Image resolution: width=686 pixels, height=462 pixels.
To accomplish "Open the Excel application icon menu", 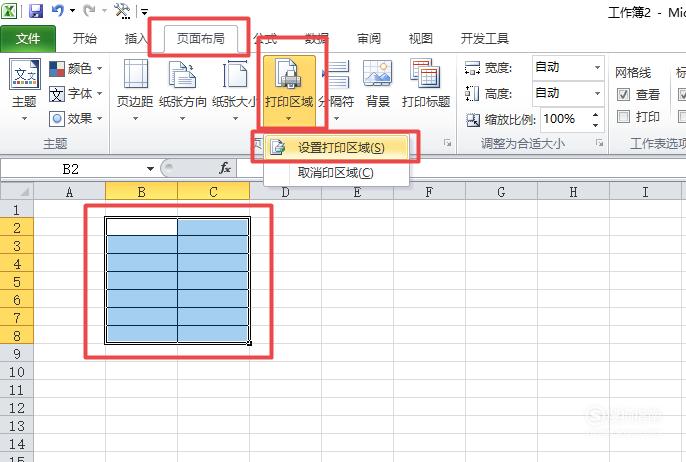I will pos(9,10).
